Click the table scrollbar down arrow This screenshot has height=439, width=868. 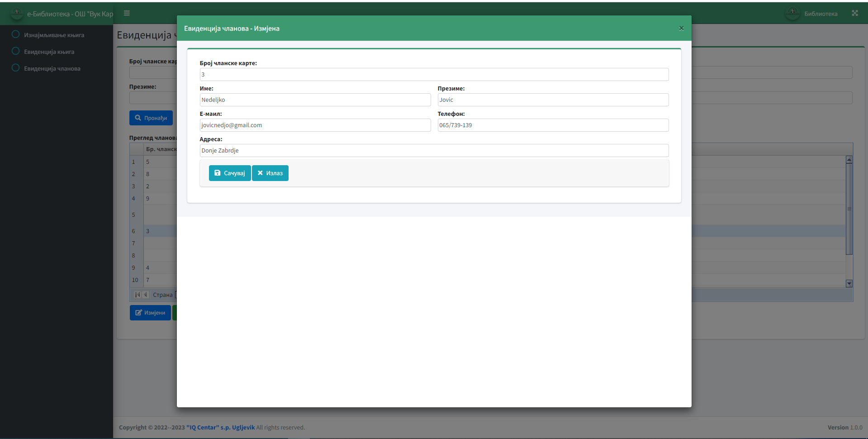[849, 283]
